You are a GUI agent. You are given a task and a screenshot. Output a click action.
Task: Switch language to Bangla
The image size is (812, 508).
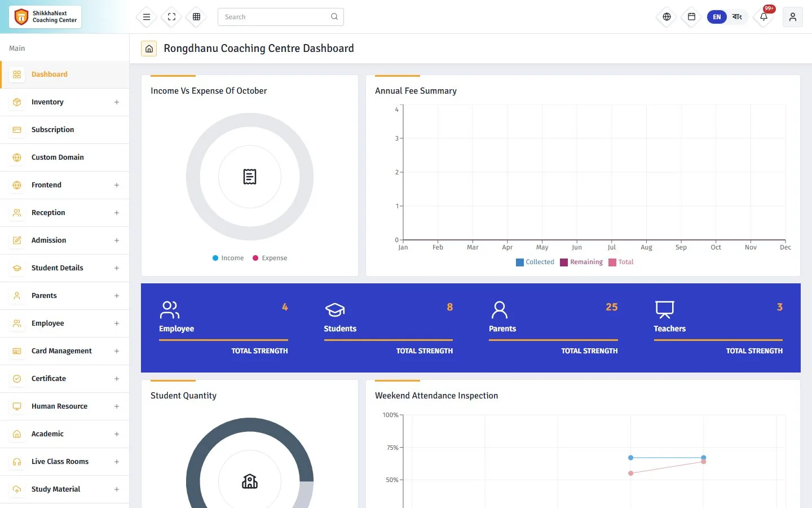point(737,17)
